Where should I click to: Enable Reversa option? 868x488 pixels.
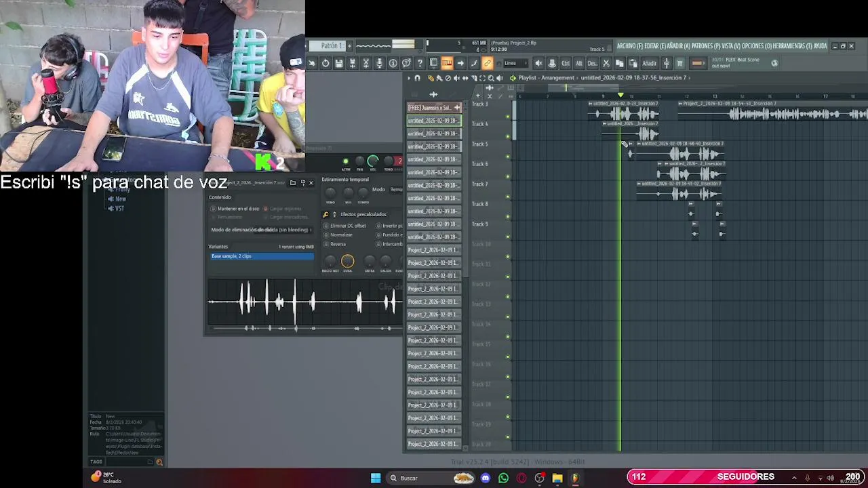(x=334, y=244)
